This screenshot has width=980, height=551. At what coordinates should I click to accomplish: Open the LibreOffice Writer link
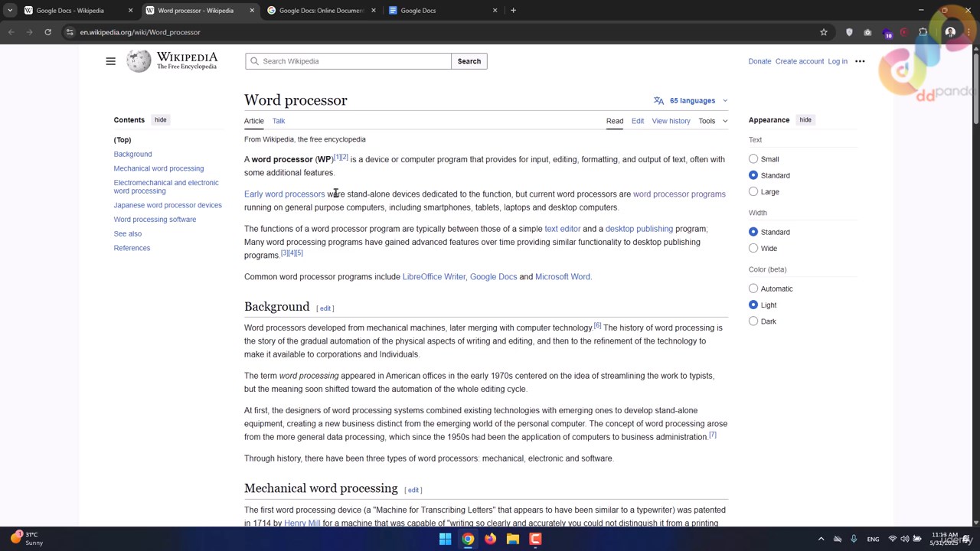[x=434, y=277]
